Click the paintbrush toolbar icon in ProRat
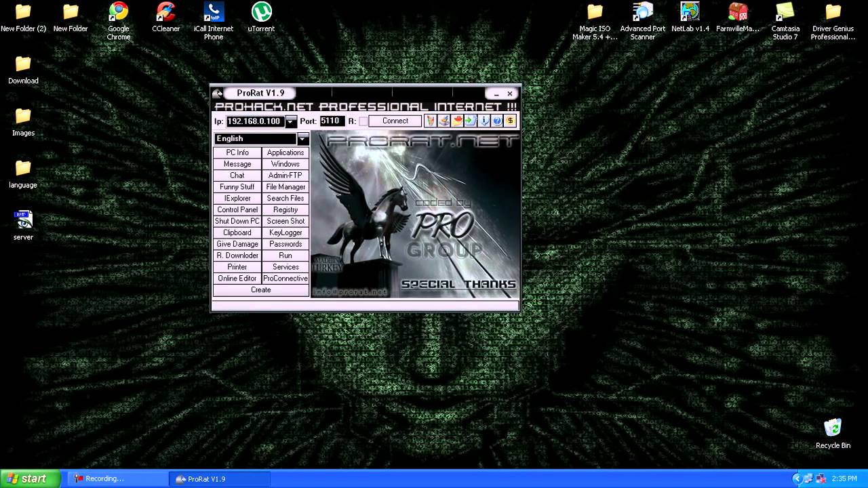Image resolution: width=868 pixels, height=488 pixels. pyautogui.click(x=443, y=121)
